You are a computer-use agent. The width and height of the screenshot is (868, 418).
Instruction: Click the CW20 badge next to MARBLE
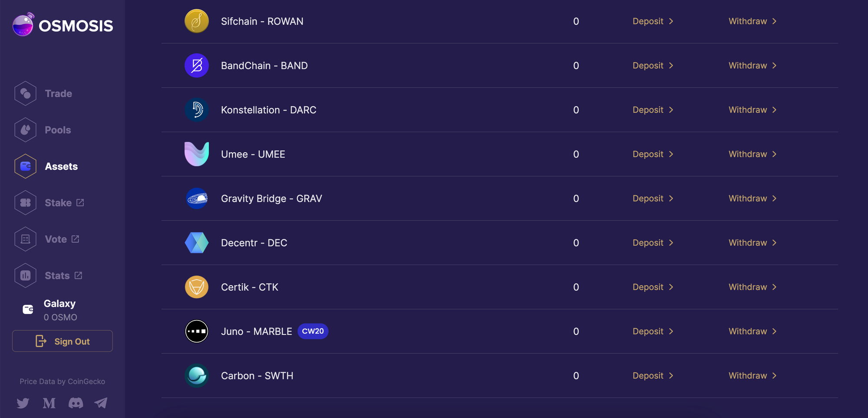coord(313,331)
